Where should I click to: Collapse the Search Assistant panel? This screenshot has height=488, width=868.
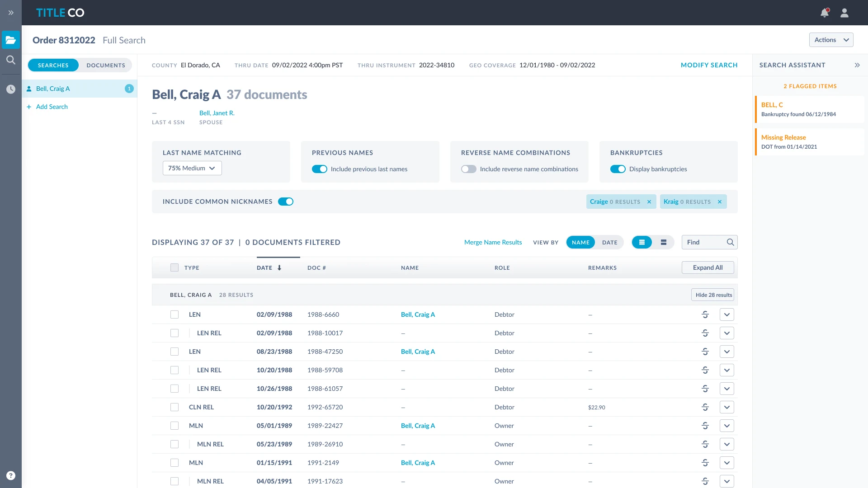coord(857,65)
